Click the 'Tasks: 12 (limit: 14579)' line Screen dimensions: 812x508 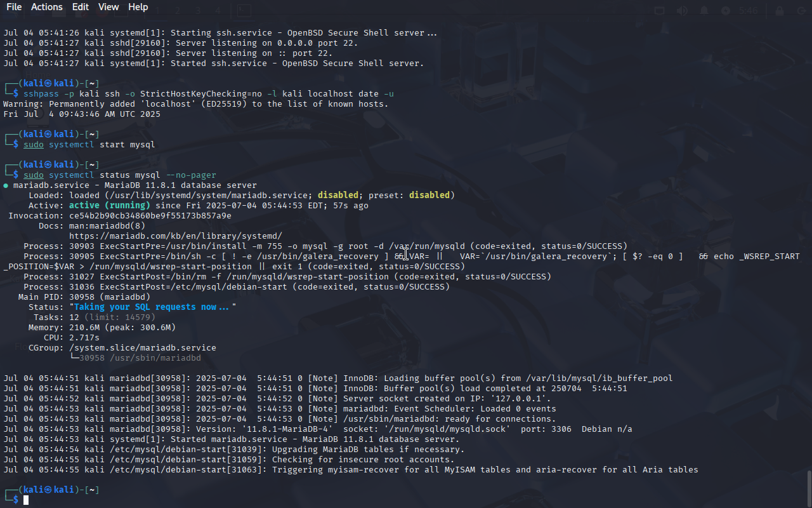pyautogui.click(x=95, y=317)
